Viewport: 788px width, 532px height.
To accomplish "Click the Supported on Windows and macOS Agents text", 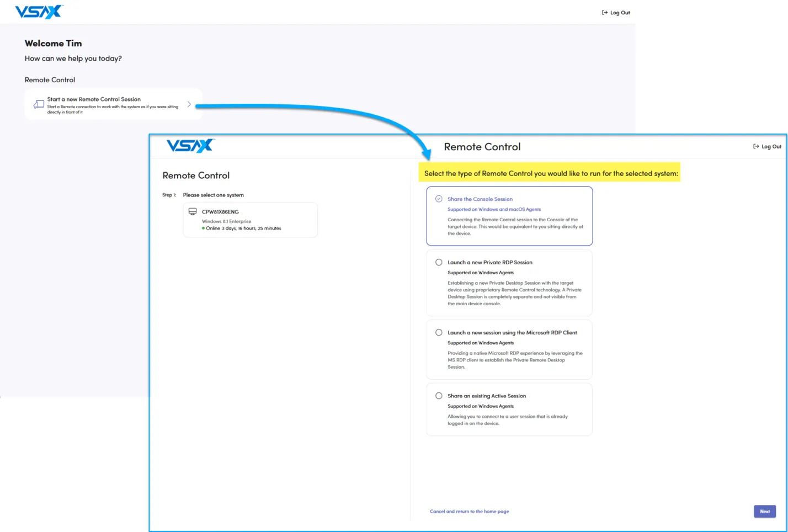I will pos(494,210).
